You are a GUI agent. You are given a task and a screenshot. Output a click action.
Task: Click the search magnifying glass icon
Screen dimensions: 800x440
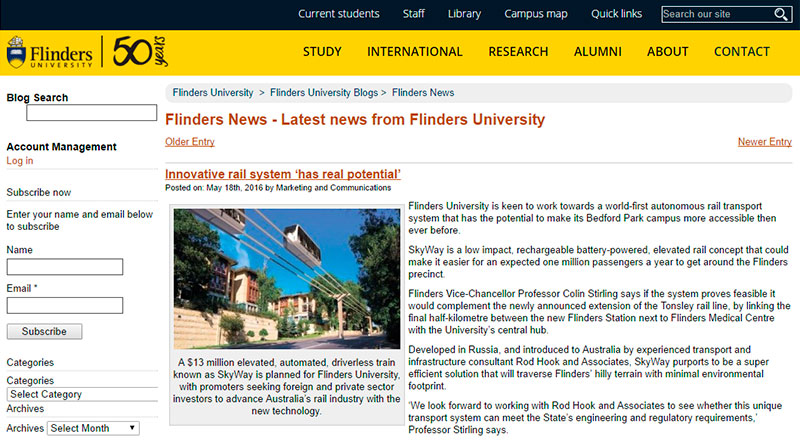[781, 14]
